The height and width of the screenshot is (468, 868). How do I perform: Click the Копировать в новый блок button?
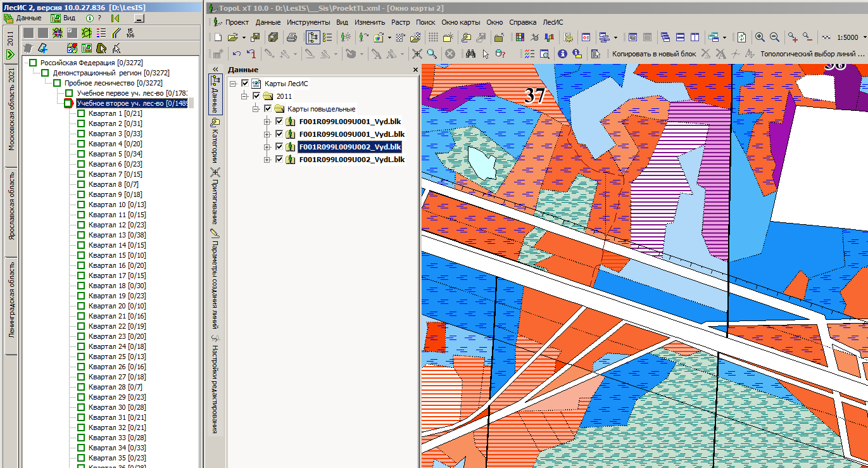click(x=654, y=54)
